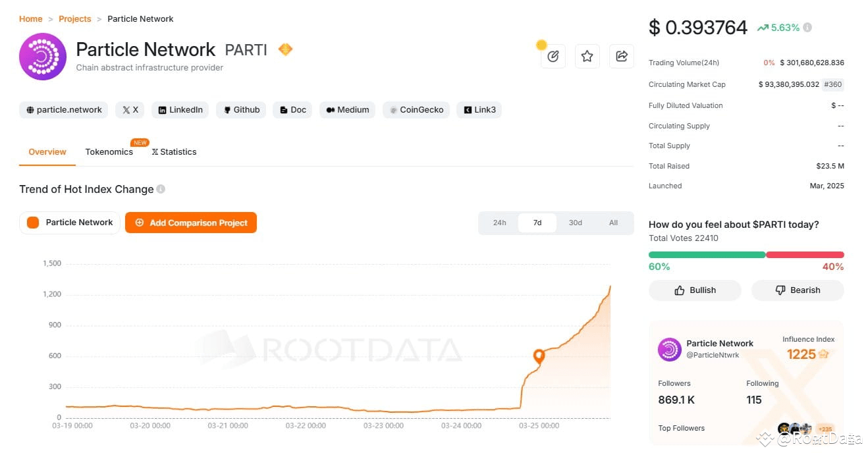Click the edit feedback pencil icon
Viewport: 868px width, 453px height.
click(x=553, y=56)
